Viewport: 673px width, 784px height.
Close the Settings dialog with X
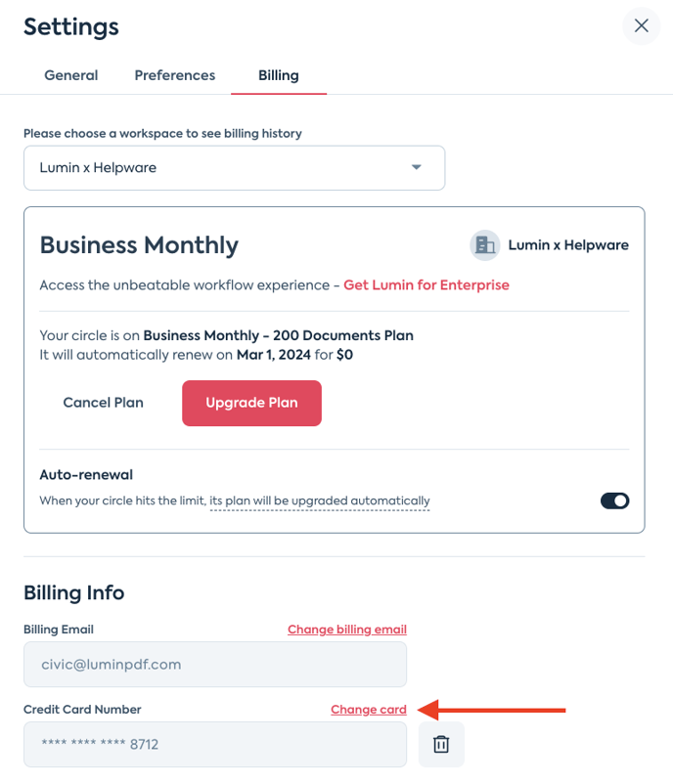(642, 26)
